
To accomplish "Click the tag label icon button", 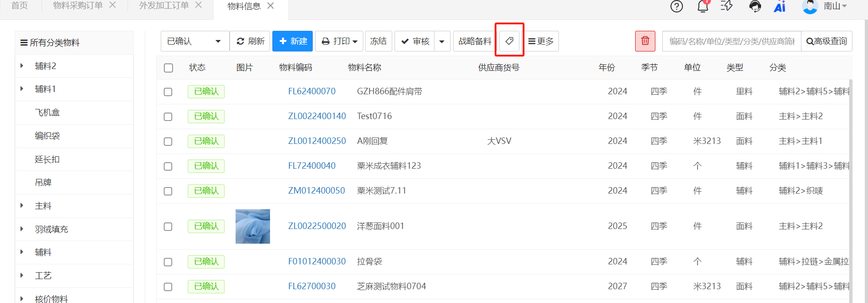I will (509, 41).
